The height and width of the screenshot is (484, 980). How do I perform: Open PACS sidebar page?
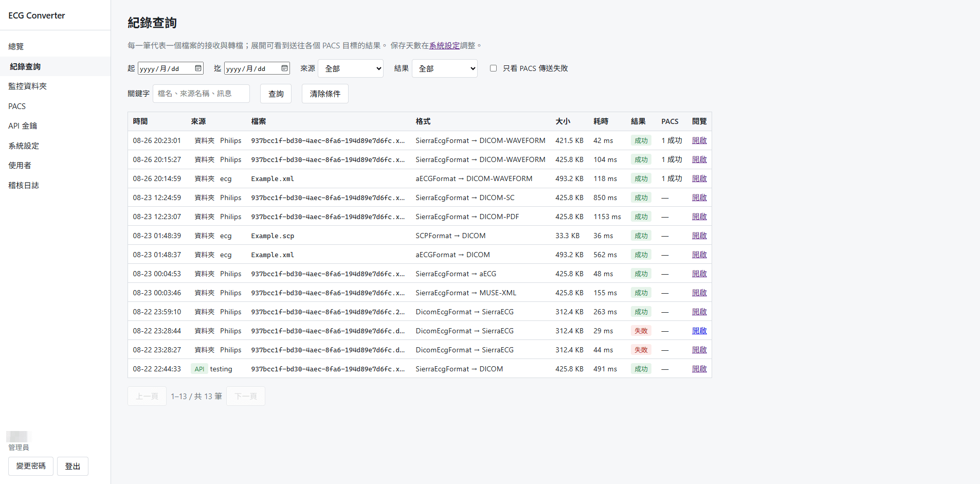(55, 106)
